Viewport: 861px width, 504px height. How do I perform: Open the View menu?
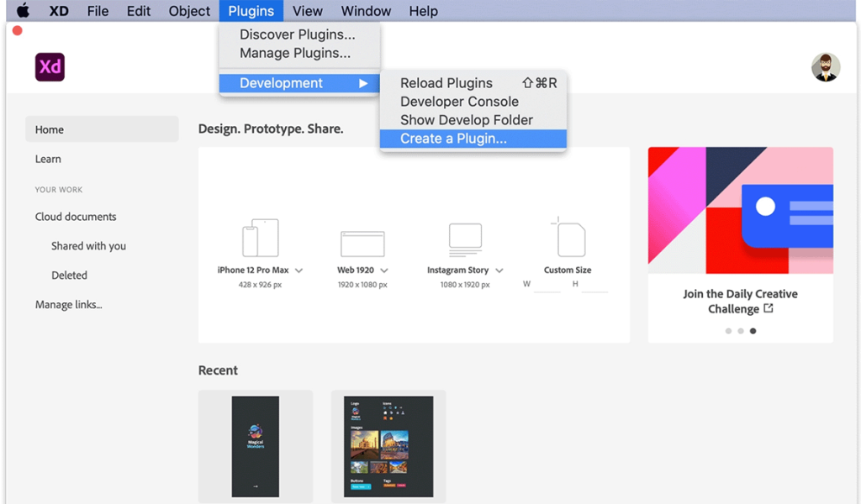tap(308, 11)
